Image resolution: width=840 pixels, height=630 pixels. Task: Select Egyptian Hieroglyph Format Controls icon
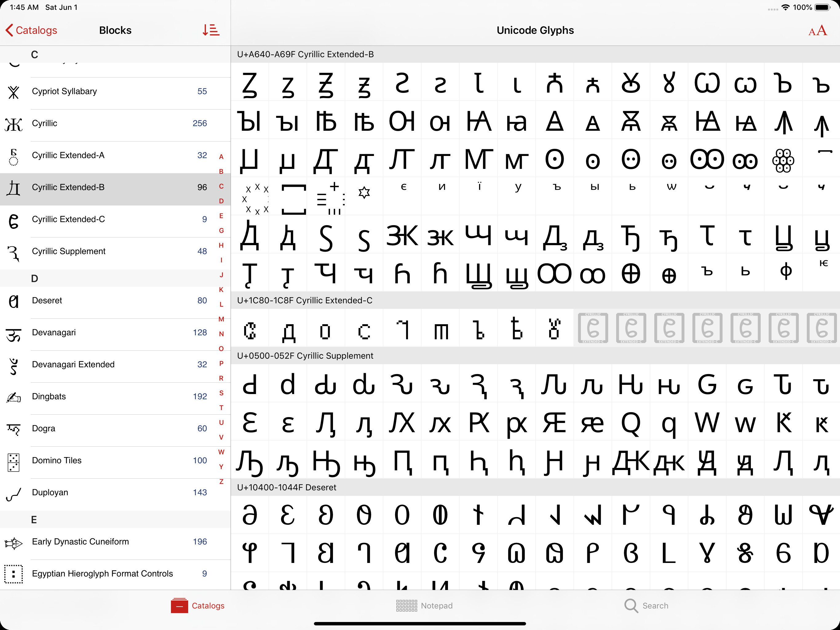pyautogui.click(x=14, y=574)
